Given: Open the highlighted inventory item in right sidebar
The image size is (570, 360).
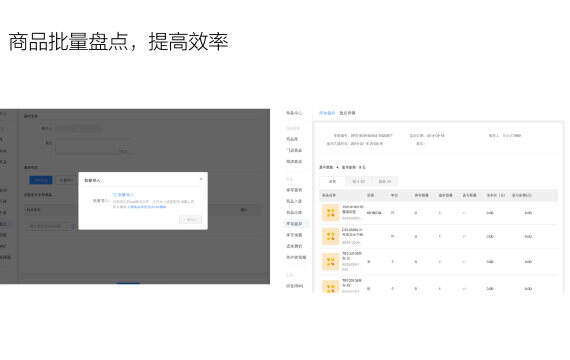Looking at the screenshot, I should [294, 224].
